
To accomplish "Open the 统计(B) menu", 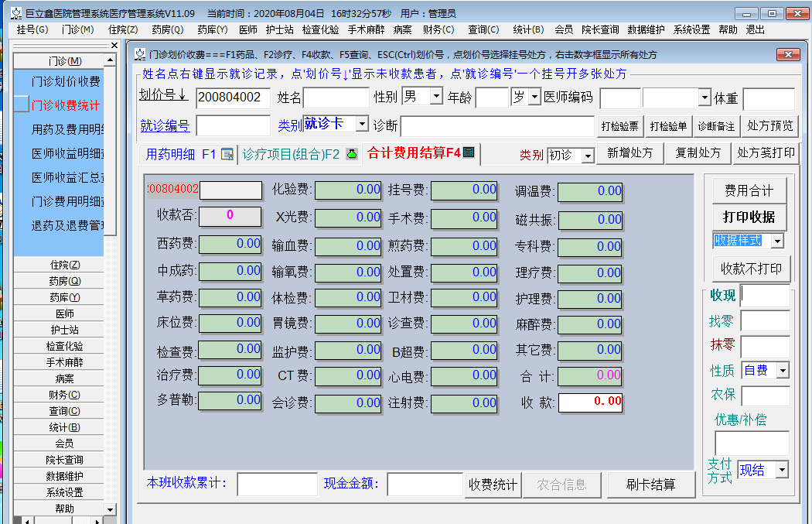I will (529, 30).
